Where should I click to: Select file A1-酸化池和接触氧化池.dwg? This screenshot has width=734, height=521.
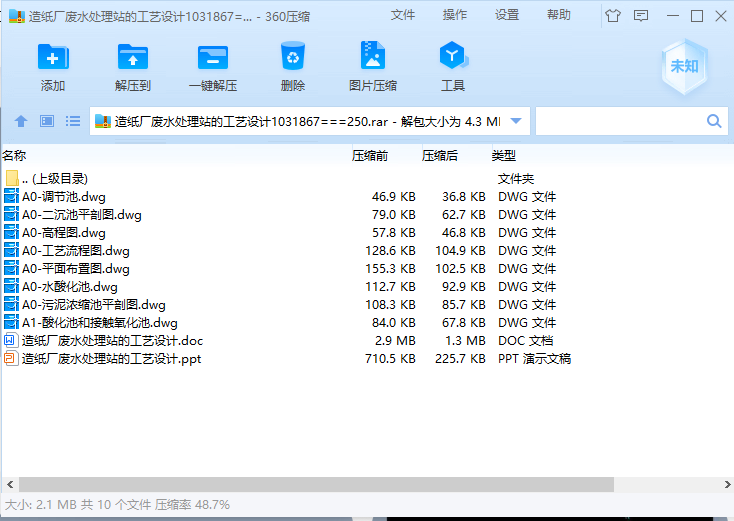(x=368, y=323)
